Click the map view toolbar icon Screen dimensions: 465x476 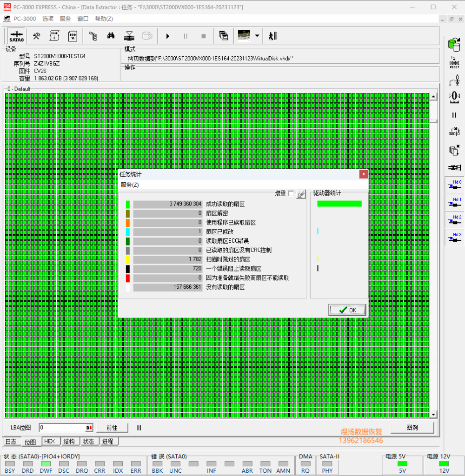point(244,35)
